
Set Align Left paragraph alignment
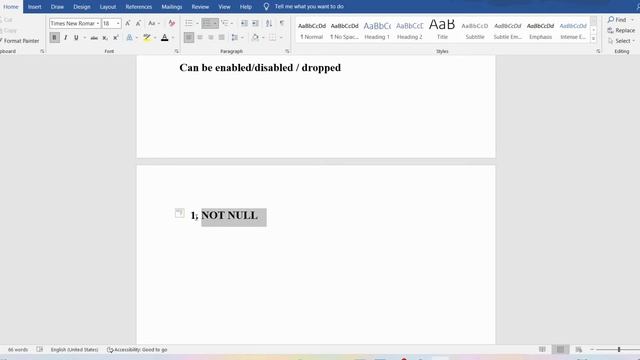[x=189, y=38]
